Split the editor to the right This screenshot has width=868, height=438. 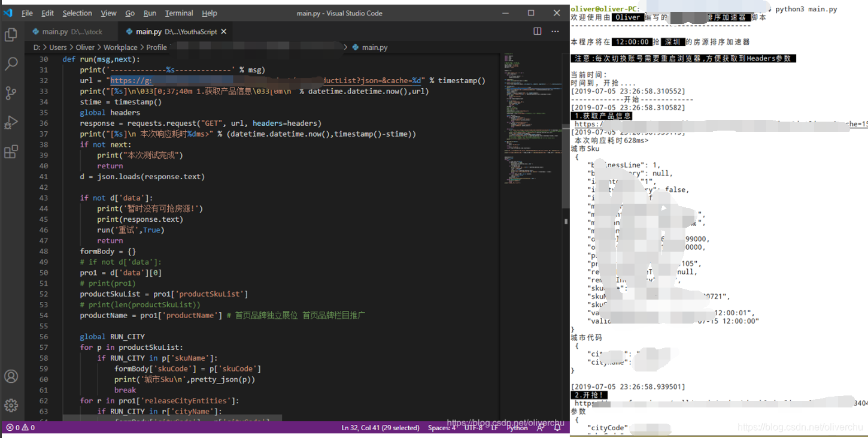[538, 31]
